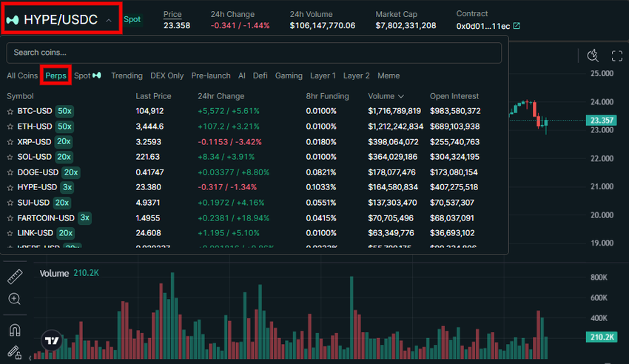Switch to the Defi tab
629x364 pixels.
(260, 75)
